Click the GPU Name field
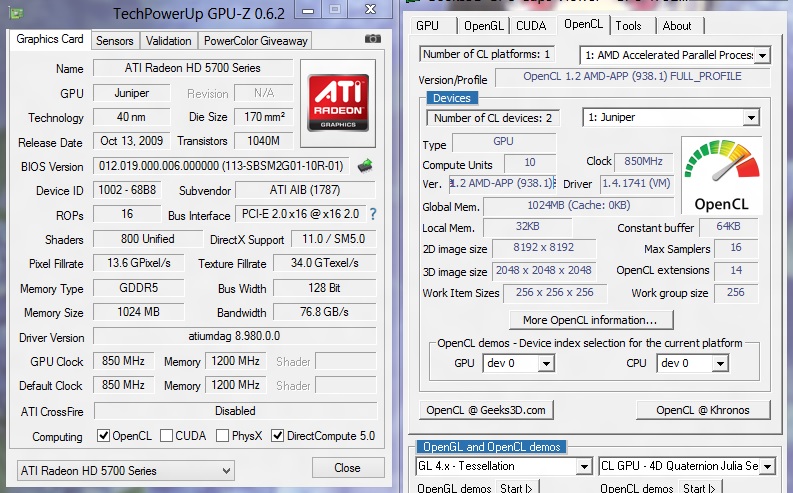The width and height of the screenshot is (793, 493). point(193,68)
